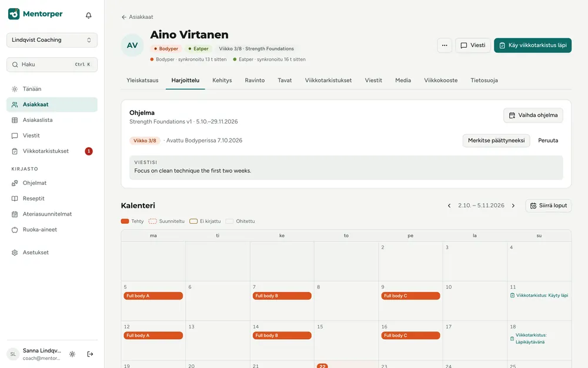Switch to the Yleiskatsaus tab

tap(142, 80)
